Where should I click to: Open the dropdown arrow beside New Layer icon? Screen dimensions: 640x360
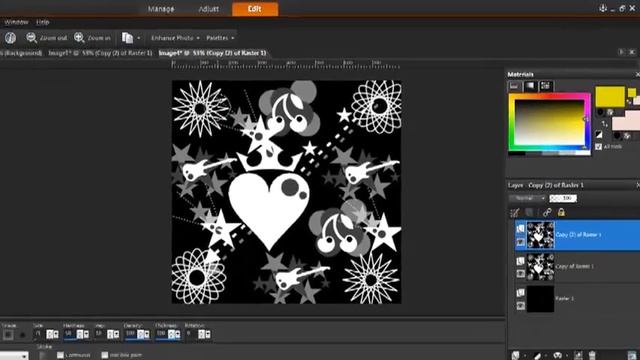(524, 356)
